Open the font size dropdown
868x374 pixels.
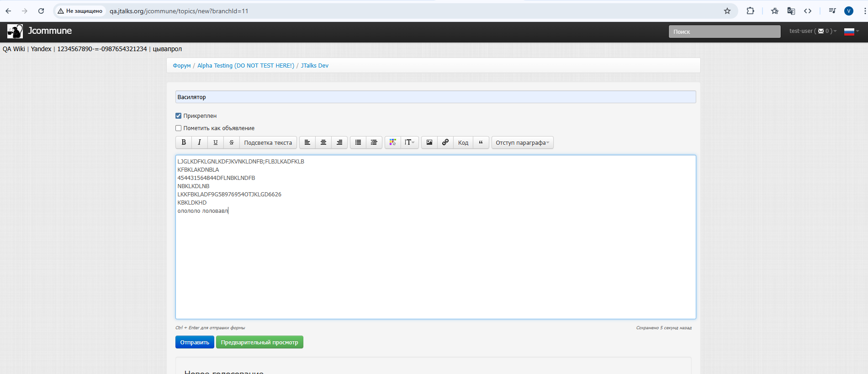[x=409, y=142]
